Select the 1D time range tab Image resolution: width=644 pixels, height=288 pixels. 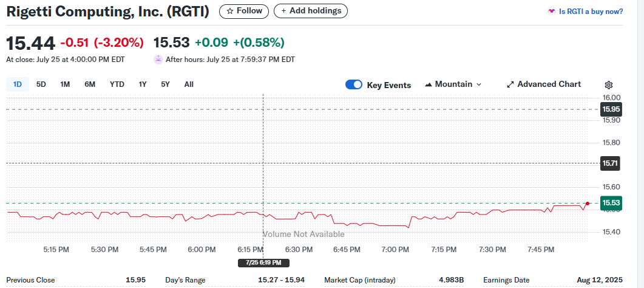[x=18, y=84]
